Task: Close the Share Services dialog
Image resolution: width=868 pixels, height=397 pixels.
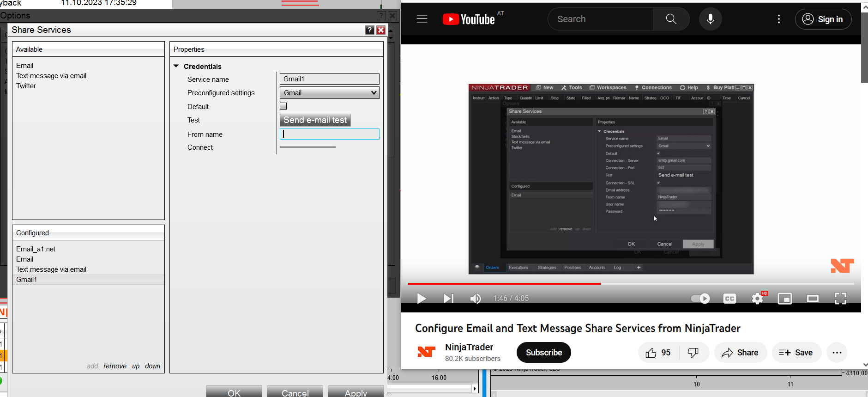Action: click(x=381, y=30)
